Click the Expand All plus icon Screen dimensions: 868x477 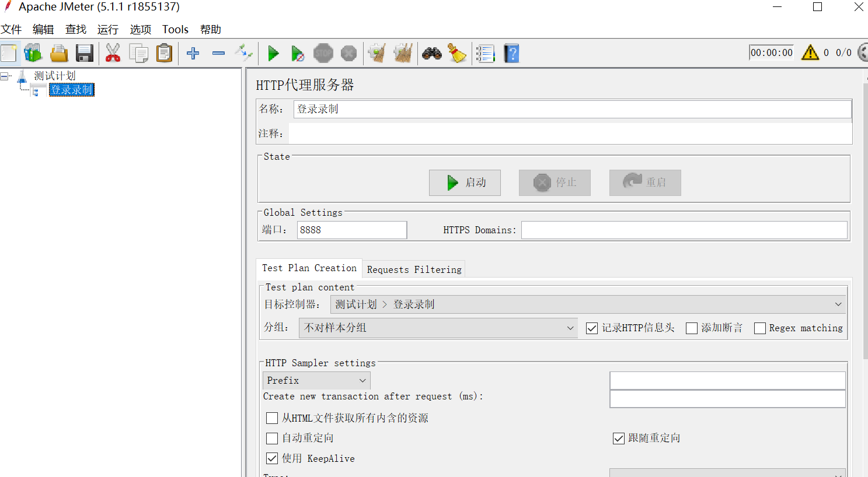click(193, 53)
